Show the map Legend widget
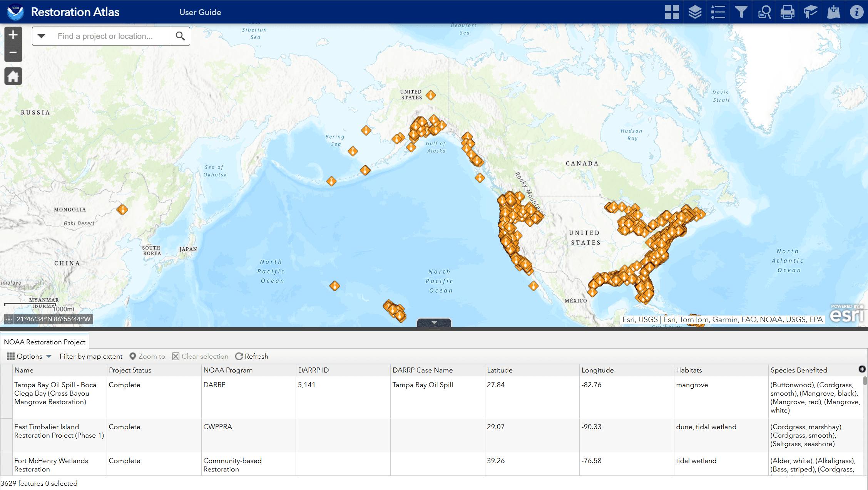The width and height of the screenshot is (868, 490). (x=718, y=12)
